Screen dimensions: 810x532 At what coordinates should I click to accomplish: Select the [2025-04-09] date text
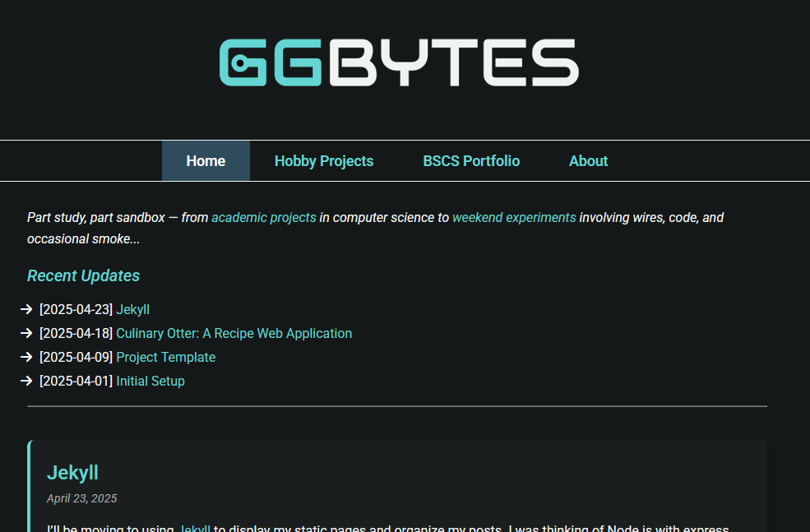(x=76, y=357)
